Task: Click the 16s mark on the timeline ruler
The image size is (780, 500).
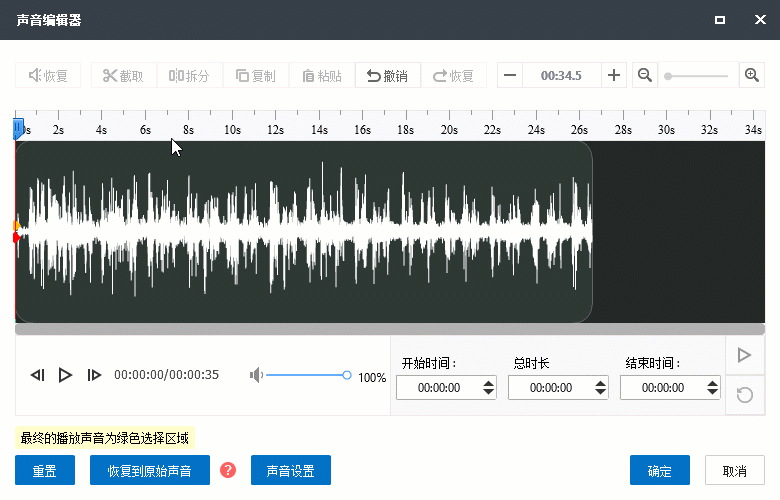Action: (362, 130)
